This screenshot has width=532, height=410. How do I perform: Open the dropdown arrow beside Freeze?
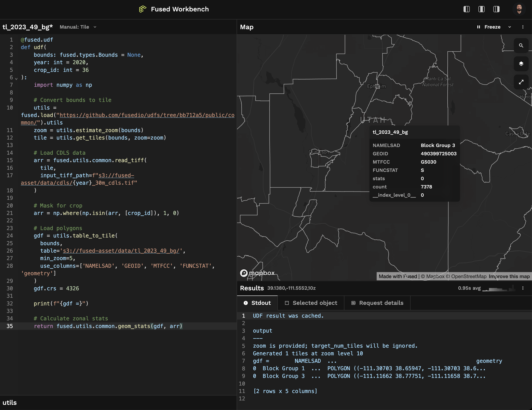(510, 27)
